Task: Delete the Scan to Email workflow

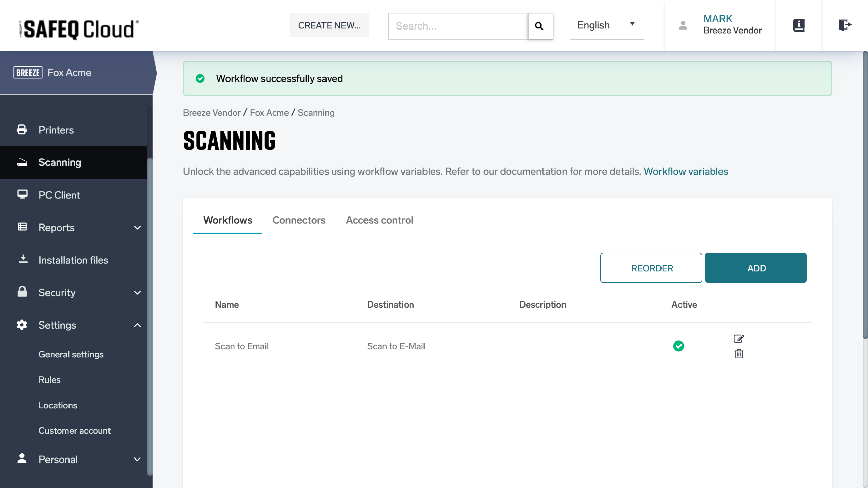Action: 738,354
